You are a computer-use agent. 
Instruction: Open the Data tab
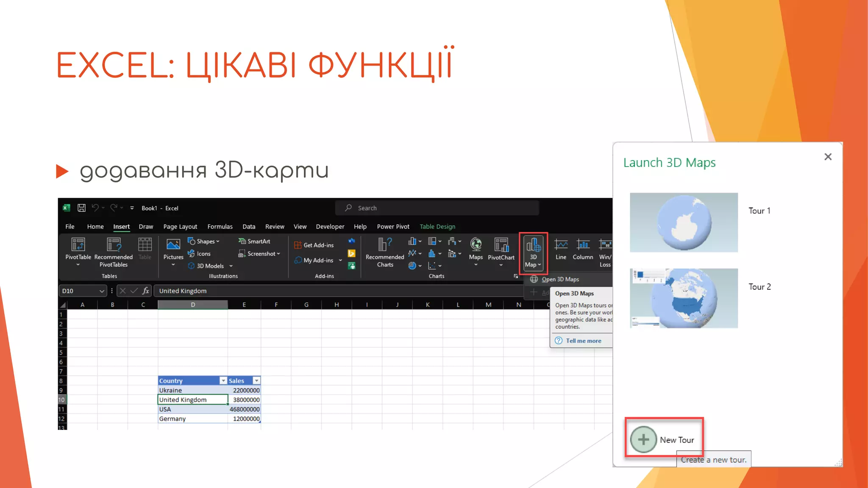coord(249,226)
